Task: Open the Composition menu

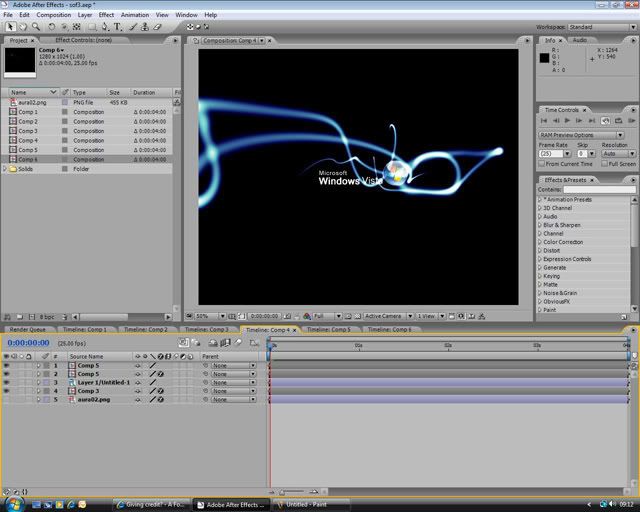Action: tap(53, 15)
